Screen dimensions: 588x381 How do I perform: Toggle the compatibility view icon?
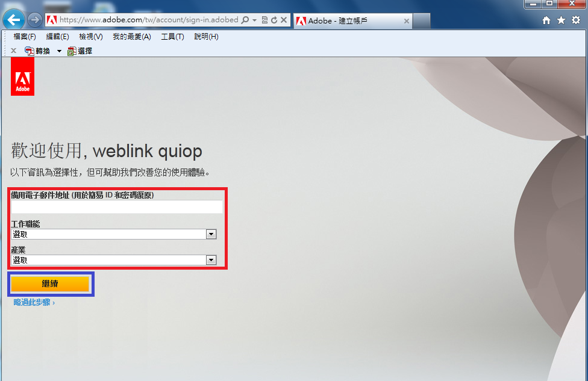pyautogui.click(x=264, y=20)
